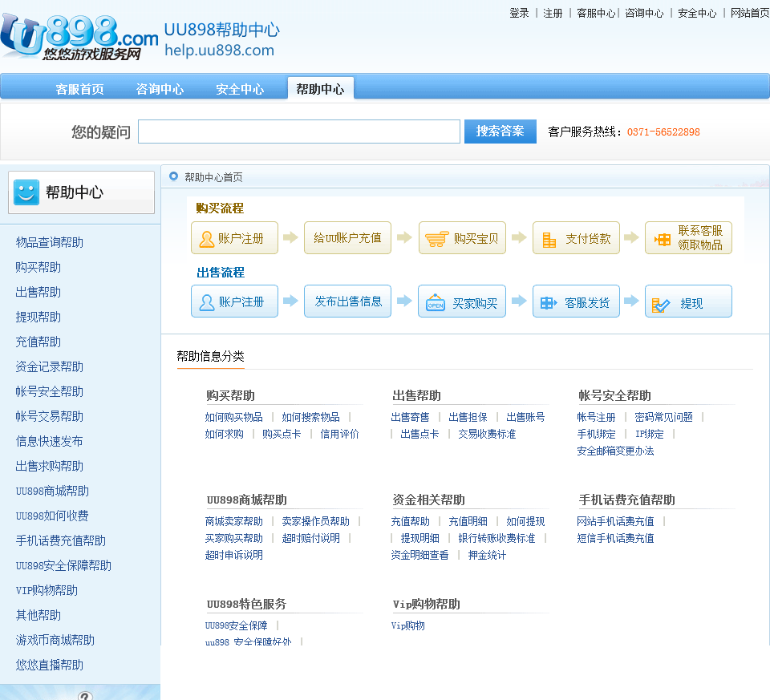This screenshot has width=770, height=700.
Task: Click the 发布出售信息 step button
Action: point(347,301)
